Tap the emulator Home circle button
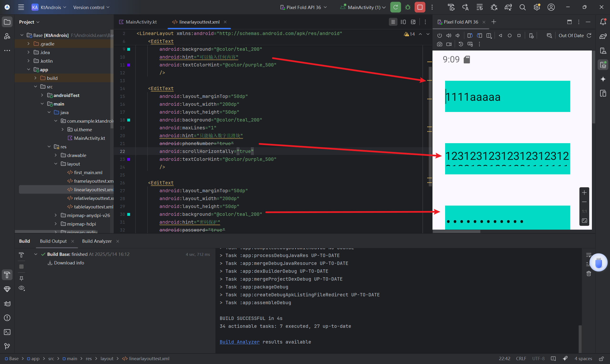Screen dimensions: 610x364 (509, 35)
